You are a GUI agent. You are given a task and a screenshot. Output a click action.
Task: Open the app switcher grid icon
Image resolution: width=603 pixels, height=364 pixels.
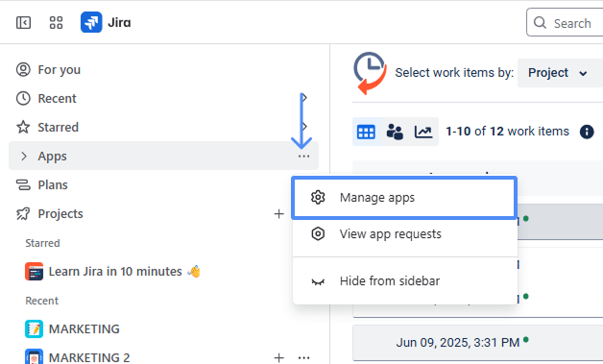[x=56, y=23]
